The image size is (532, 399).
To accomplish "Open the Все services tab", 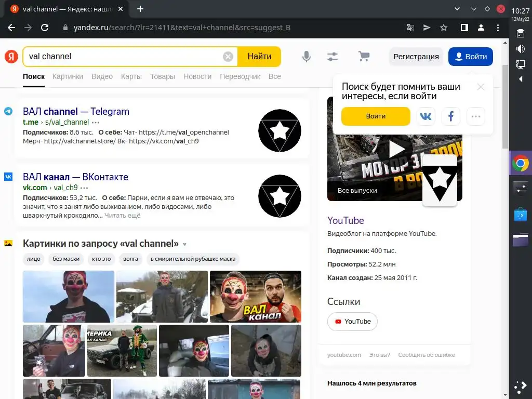I will pyautogui.click(x=275, y=76).
